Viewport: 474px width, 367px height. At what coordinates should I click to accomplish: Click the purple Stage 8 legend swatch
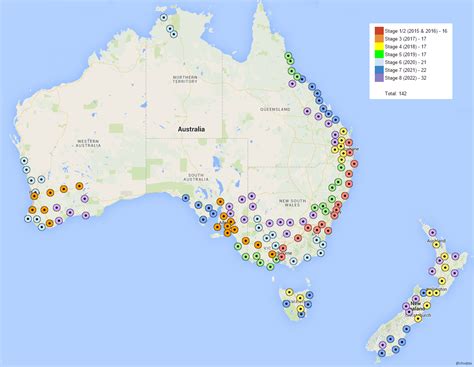[379, 78]
